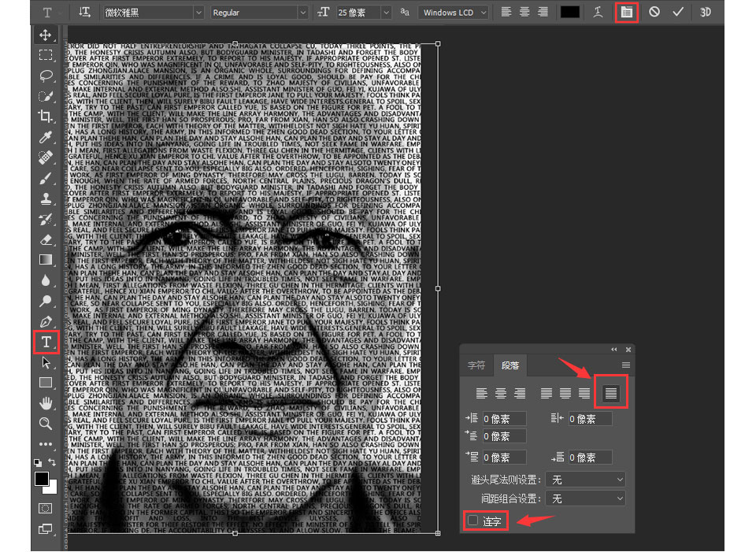Select the Move tool
Image resolution: width=756 pixels, height=552 pixels.
46,35
